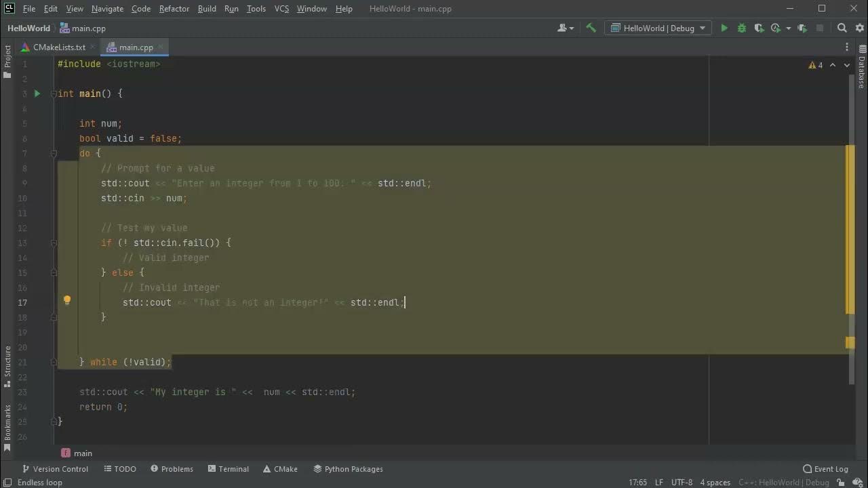Open the HelloWorld | Debug configuration dropdown
Image resolution: width=868 pixels, height=488 pixels.
[658, 28]
